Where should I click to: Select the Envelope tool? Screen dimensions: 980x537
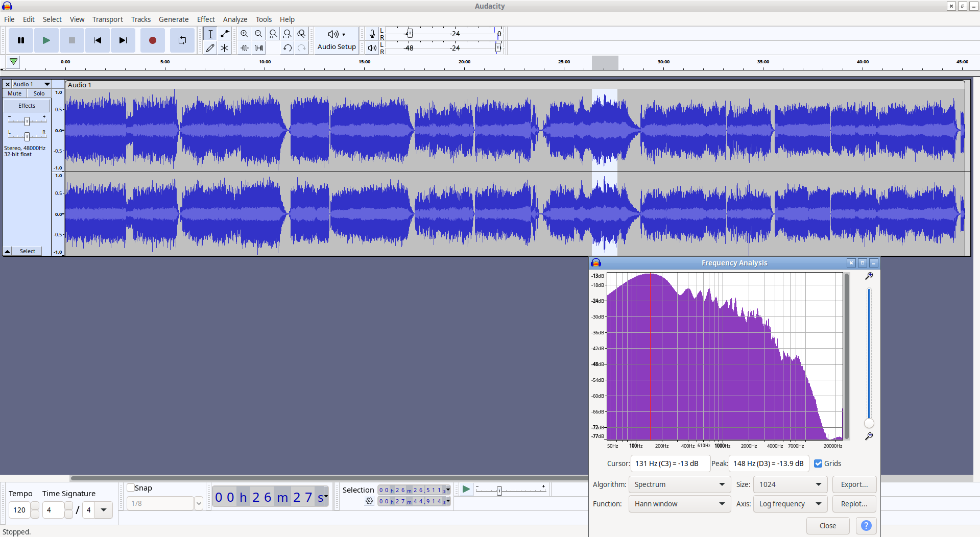coord(225,34)
